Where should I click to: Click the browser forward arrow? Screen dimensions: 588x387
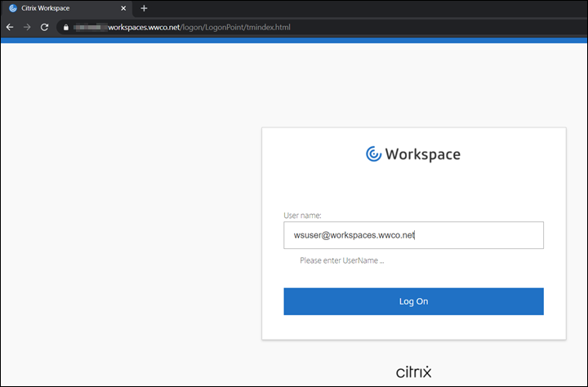(x=27, y=28)
